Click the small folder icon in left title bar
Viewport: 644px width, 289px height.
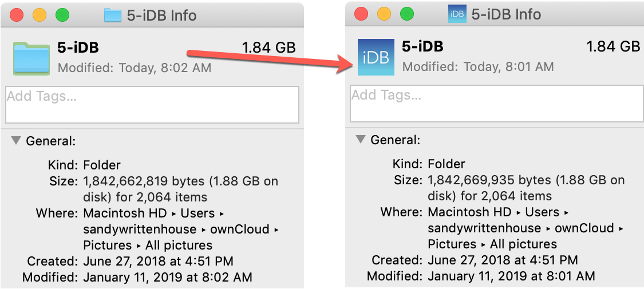[x=113, y=15]
